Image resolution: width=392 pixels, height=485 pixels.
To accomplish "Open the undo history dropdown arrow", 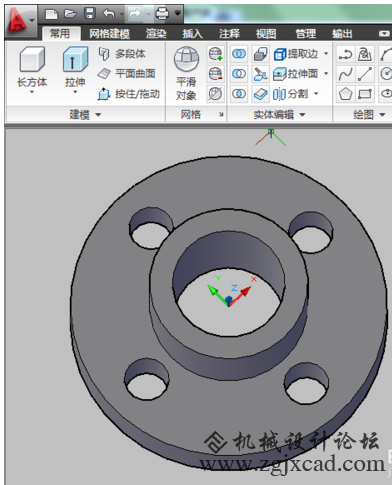I will point(121,14).
